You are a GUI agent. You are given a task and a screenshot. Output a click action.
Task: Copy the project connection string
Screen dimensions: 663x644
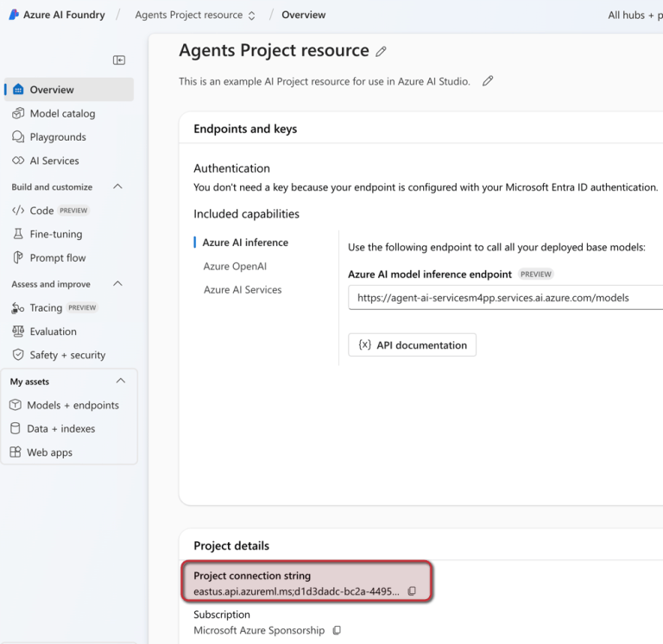[x=412, y=590]
